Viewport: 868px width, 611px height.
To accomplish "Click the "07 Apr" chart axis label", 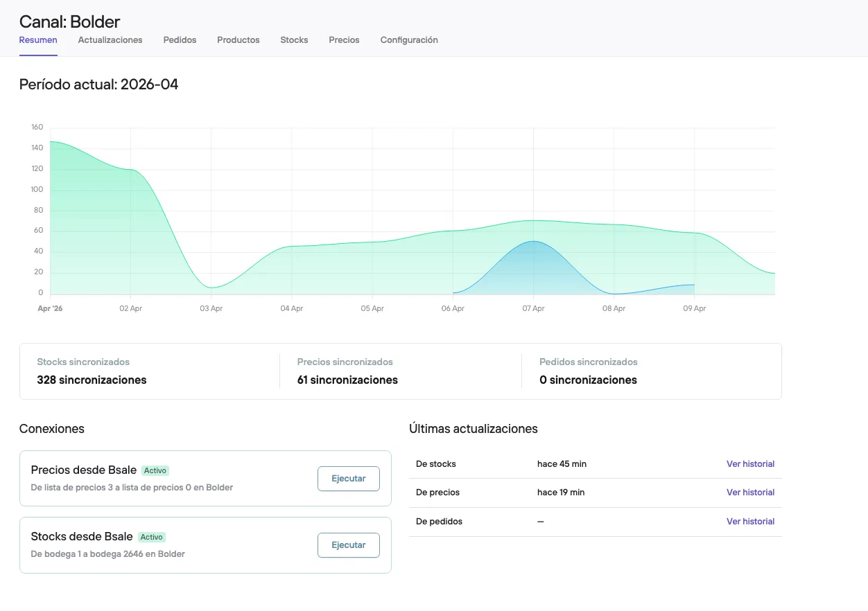I will [533, 309].
